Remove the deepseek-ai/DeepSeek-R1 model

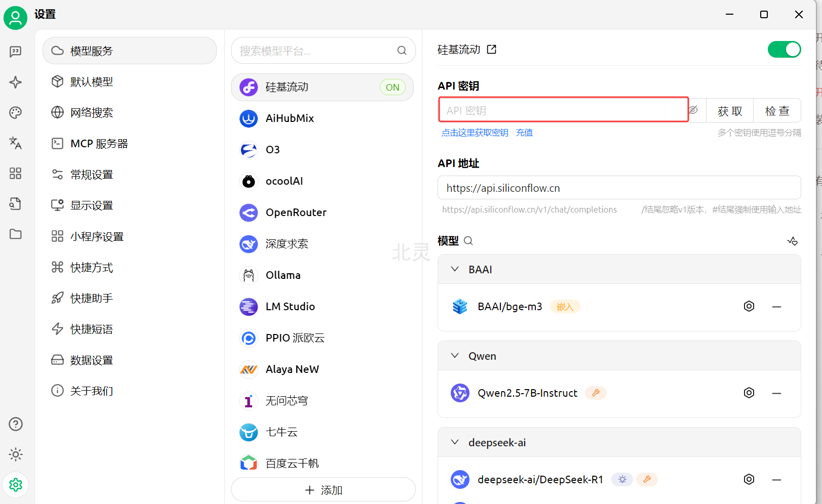(776, 480)
